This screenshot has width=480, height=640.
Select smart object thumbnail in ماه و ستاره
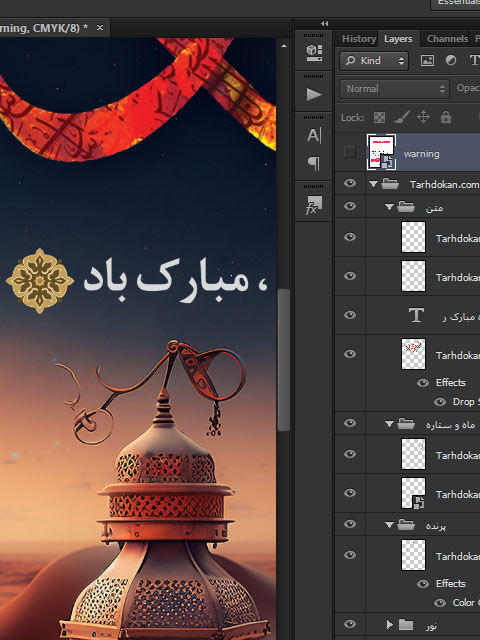click(413, 493)
